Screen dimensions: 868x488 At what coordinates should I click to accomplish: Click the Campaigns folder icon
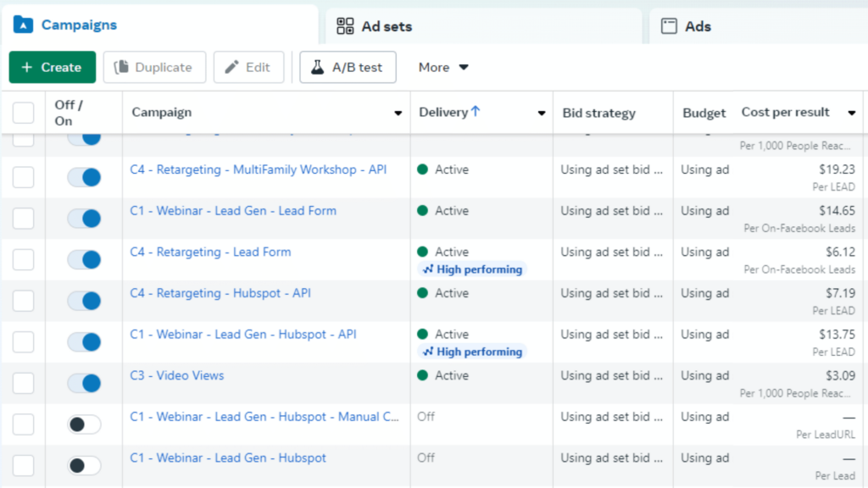coord(23,25)
